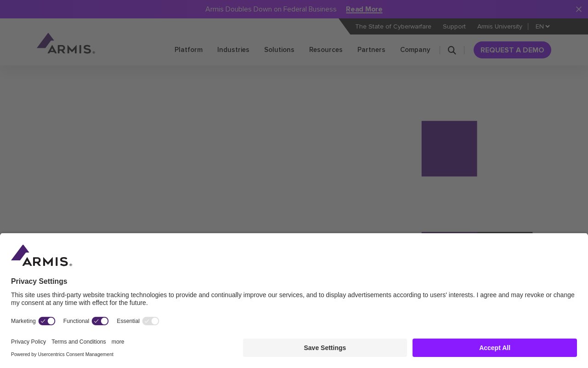588x368 pixels.
Task: Click Powered by Usercentrics Consent Management
Action: (62, 354)
